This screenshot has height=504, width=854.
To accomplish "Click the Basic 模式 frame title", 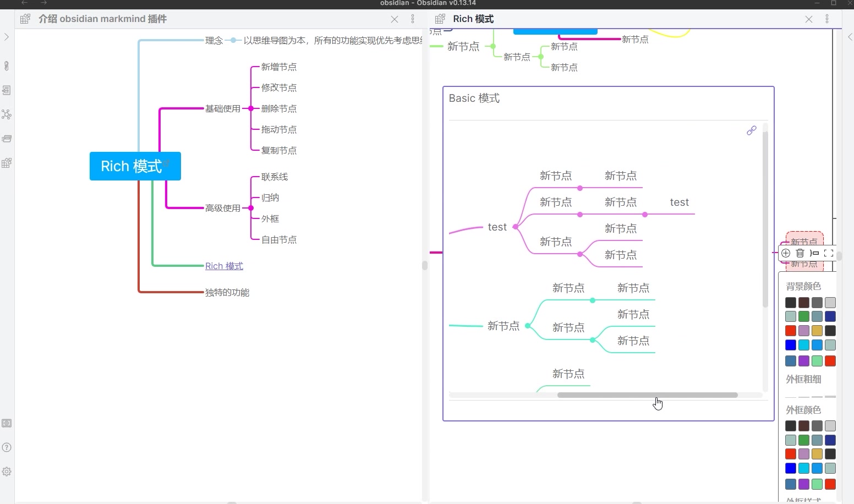I will (x=474, y=98).
